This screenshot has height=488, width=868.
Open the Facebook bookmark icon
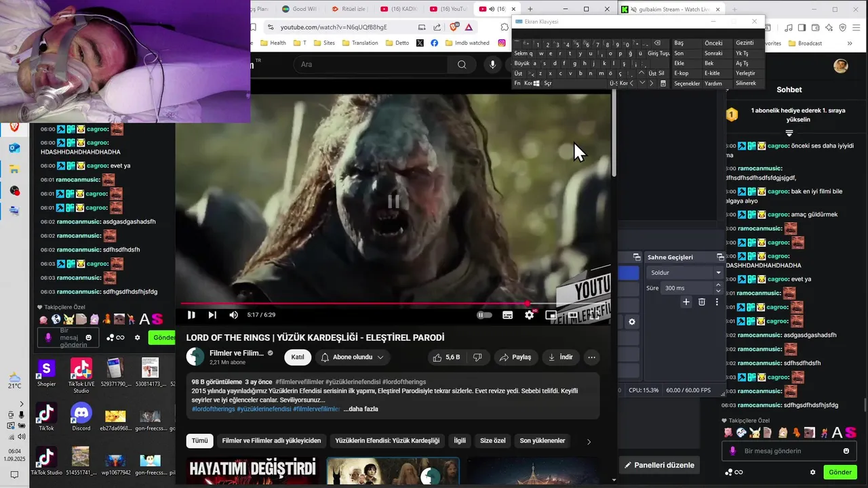(x=434, y=43)
